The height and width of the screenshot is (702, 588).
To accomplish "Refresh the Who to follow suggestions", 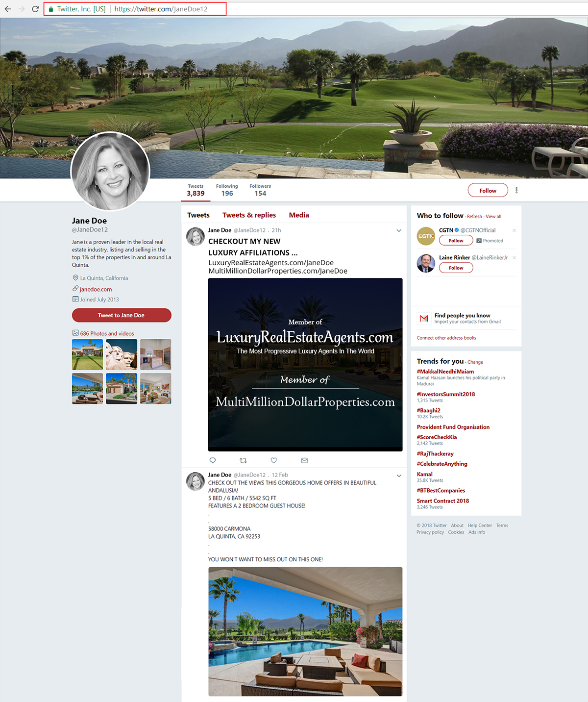I will (x=474, y=217).
